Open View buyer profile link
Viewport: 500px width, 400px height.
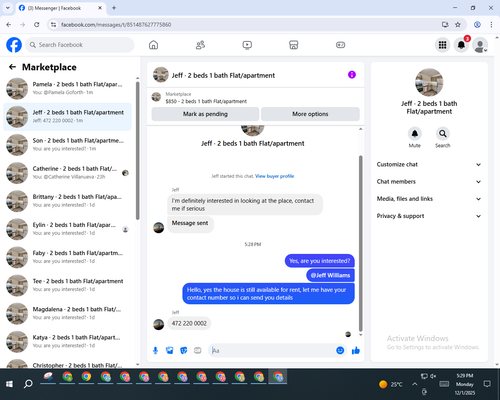[274, 176]
